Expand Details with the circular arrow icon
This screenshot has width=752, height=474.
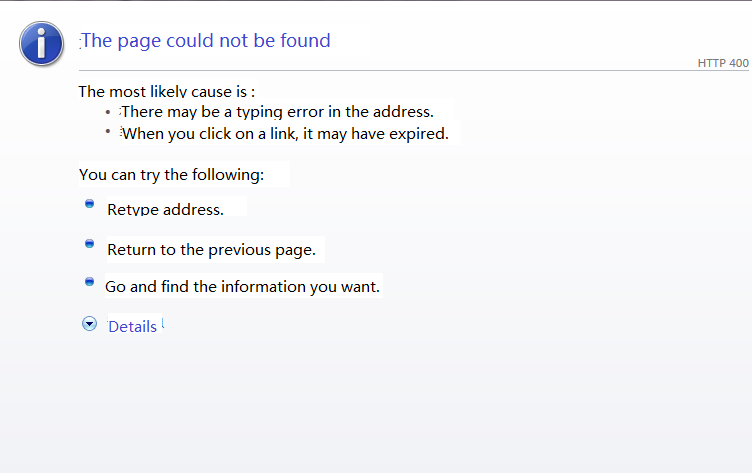tap(90, 324)
